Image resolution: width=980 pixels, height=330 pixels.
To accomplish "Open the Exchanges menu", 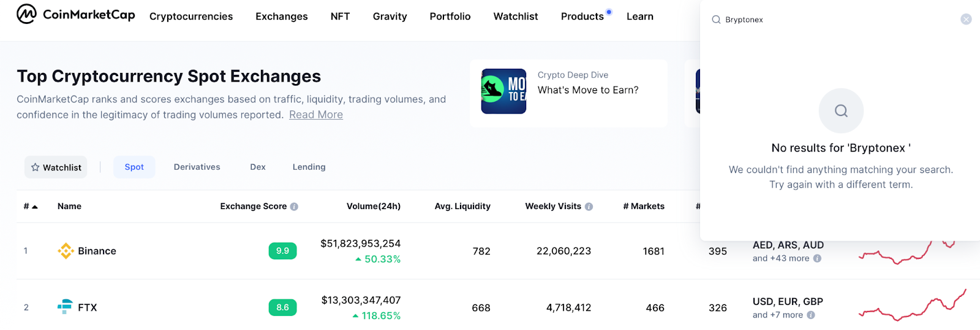I will [x=282, y=17].
